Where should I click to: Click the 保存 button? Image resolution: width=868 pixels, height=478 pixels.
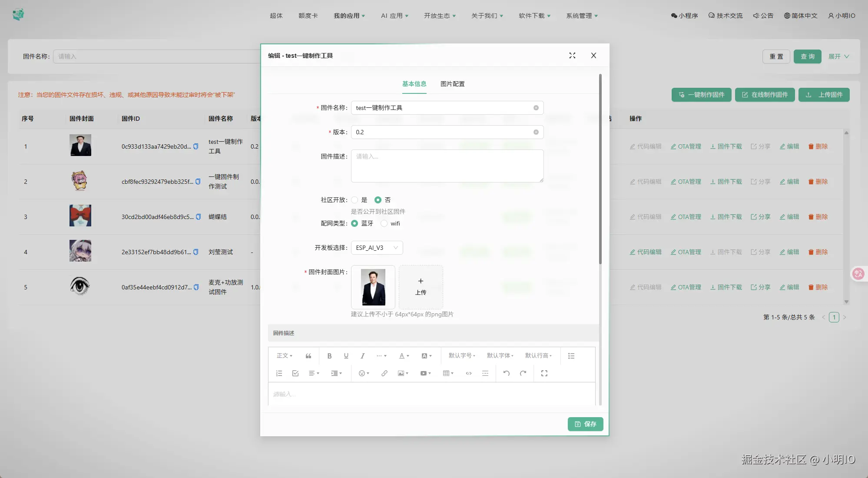click(585, 424)
